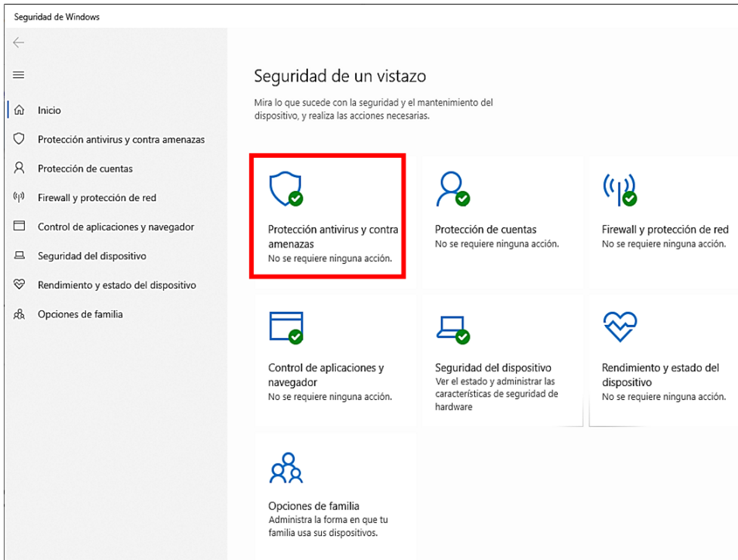Screen dimensions: 738x560
Task: Click the large app browser window icon
Action: (x=286, y=328)
